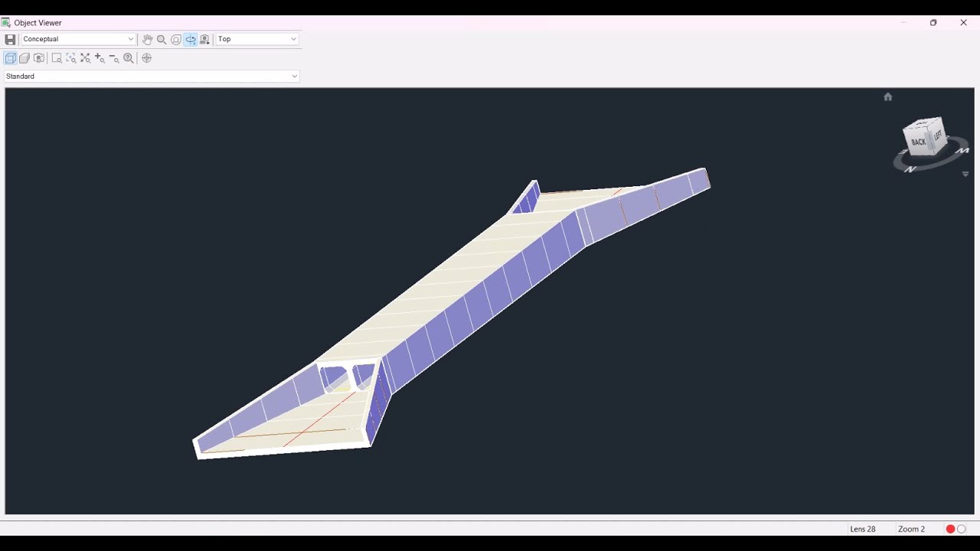Click the Lens 28 status text

pos(863,529)
